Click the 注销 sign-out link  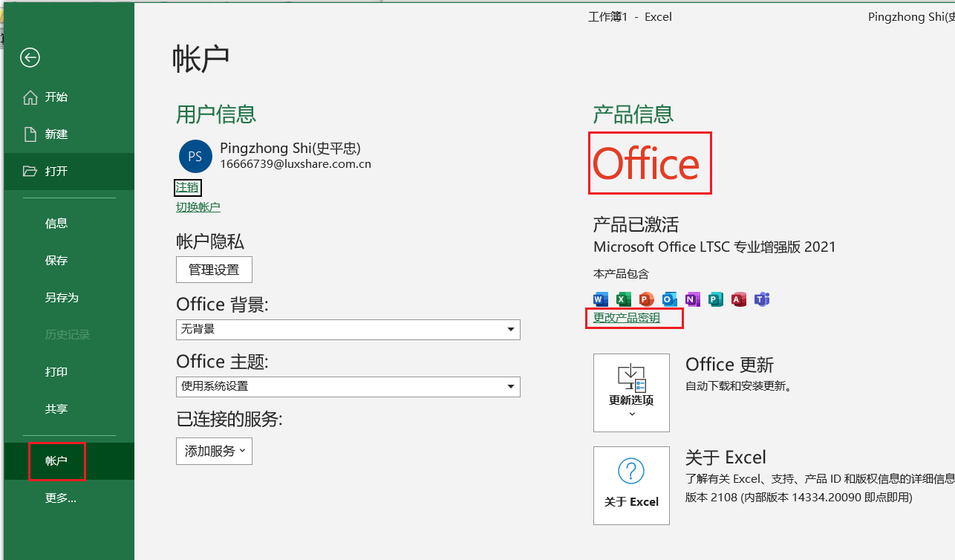tap(188, 187)
